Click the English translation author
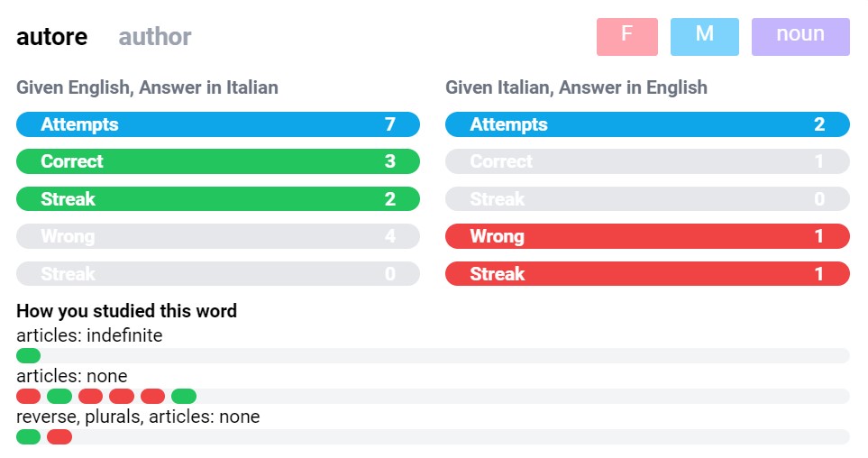The image size is (868, 458). coord(155,37)
